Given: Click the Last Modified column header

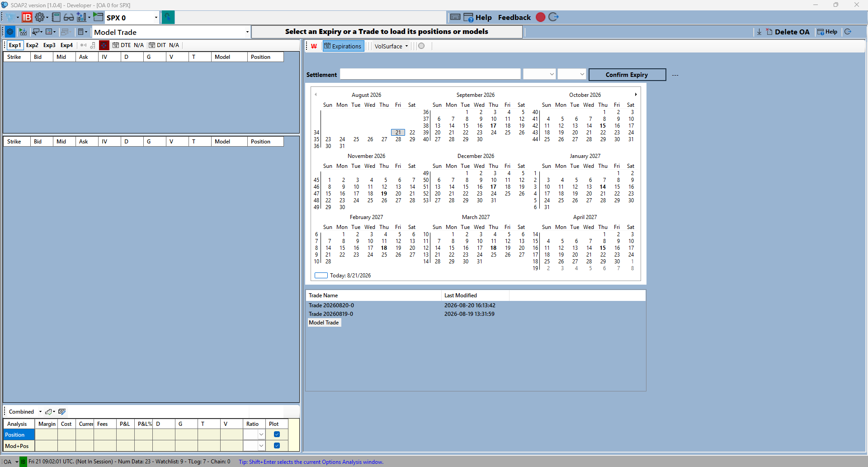Looking at the screenshot, I should point(475,295).
